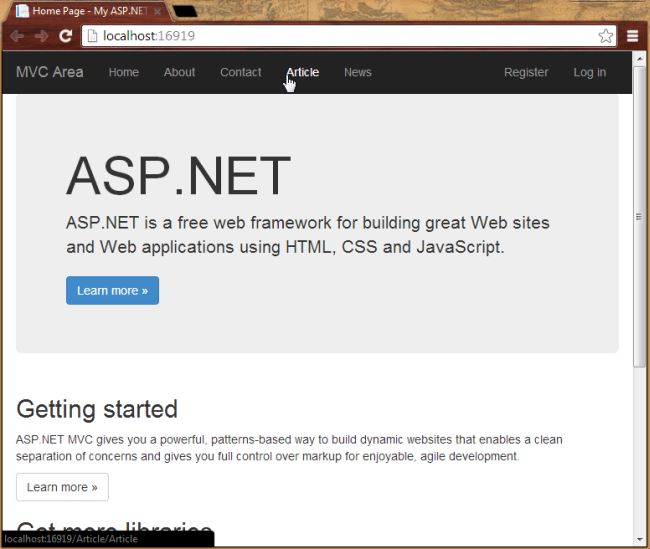This screenshot has height=549, width=650.
Task: Click the large ASP.NET heading
Action: [x=178, y=175]
